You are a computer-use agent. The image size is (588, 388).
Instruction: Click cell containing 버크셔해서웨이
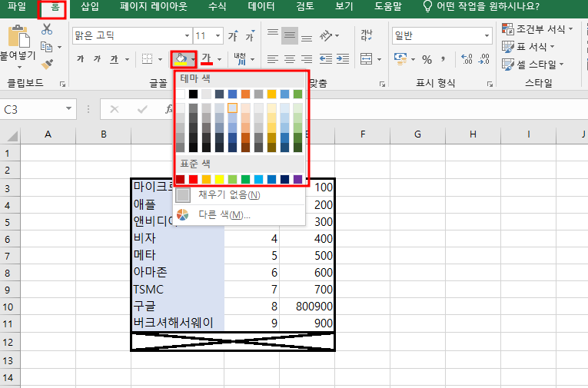[x=178, y=323]
